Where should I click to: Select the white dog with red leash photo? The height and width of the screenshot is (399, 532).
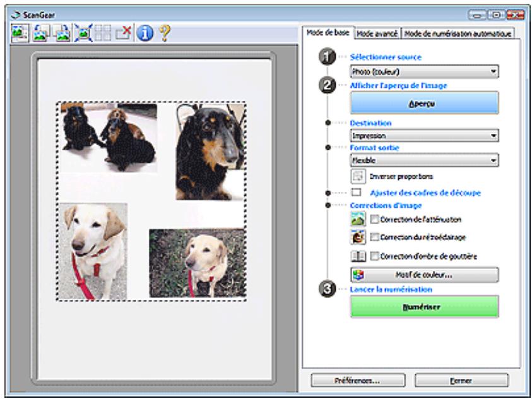[93, 251]
